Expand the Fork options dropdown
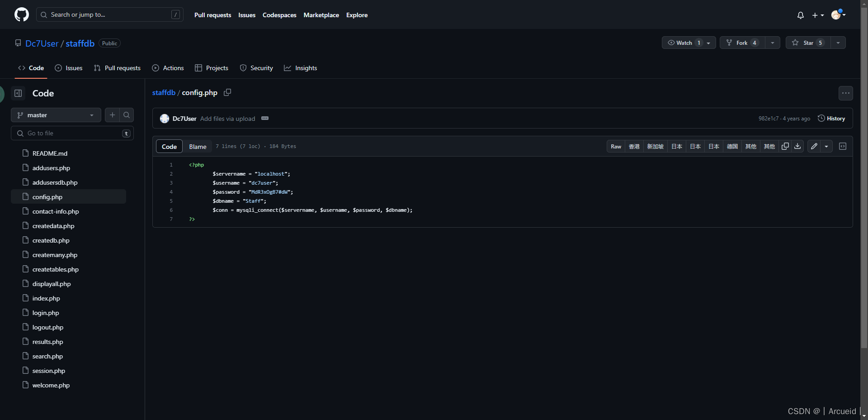 tap(773, 43)
